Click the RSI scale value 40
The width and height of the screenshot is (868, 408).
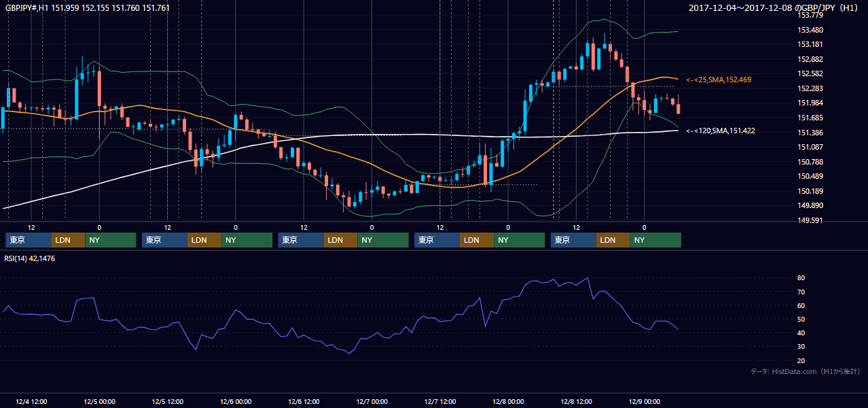click(801, 333)
